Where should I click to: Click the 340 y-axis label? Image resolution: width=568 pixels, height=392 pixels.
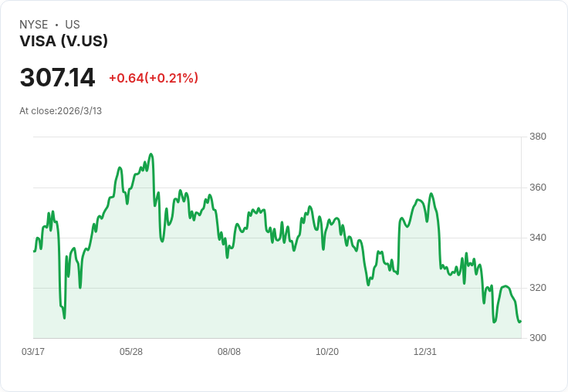(538, 238)
